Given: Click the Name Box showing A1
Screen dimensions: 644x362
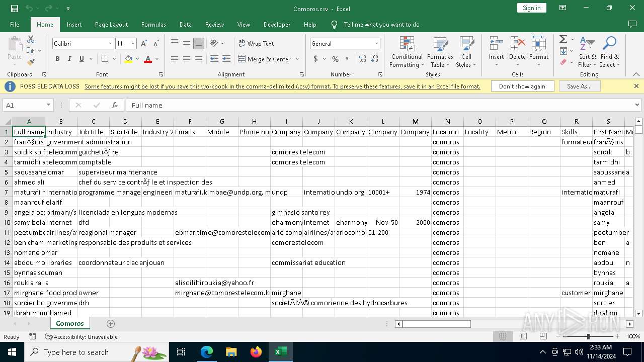Looking at the screenshot, I should 24,105.
